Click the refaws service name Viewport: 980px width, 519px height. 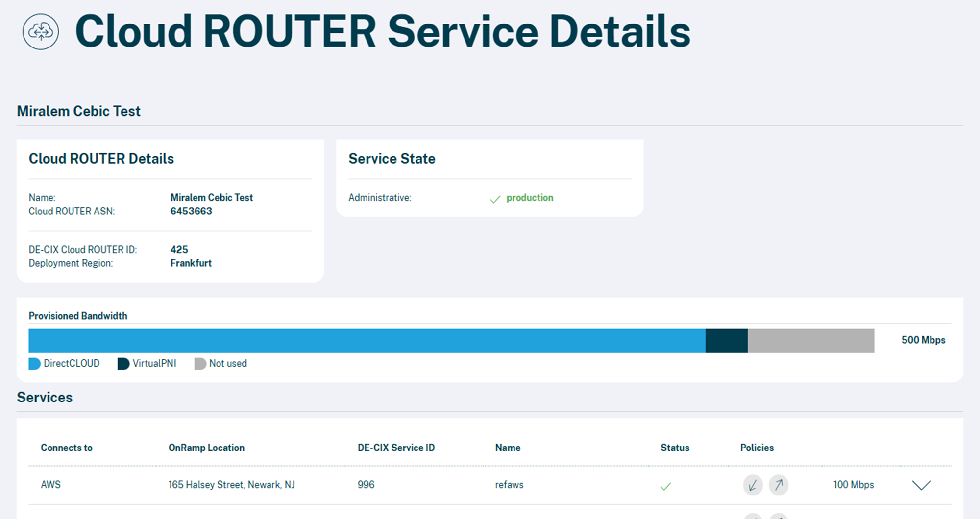(x=509, y=485)
